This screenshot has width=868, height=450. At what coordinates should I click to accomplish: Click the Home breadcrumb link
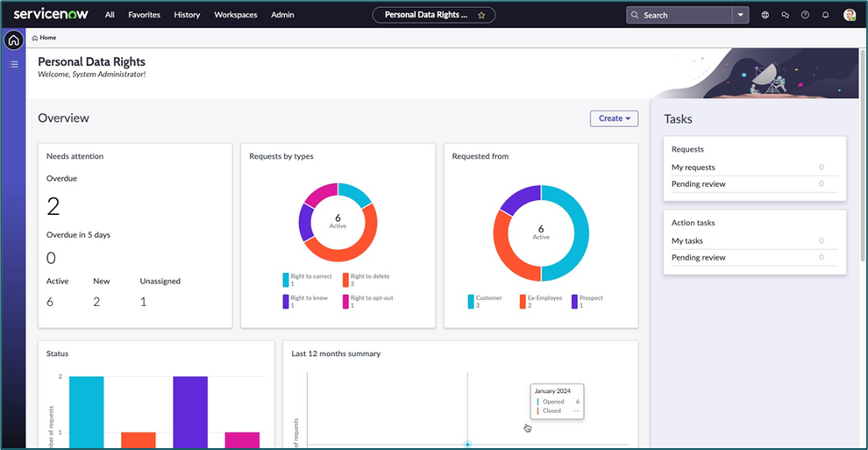[47, 38]
